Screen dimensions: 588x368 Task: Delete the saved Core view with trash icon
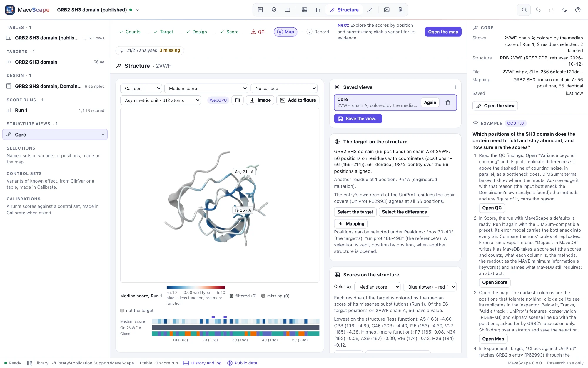pos(447,102)
